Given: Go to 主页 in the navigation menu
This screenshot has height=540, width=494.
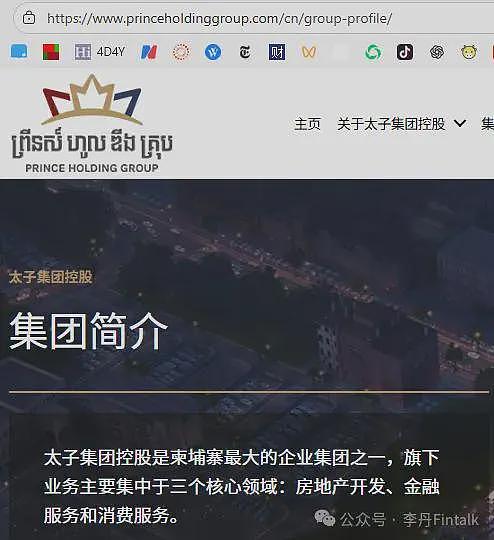Looking at the screenshot, I should click(307, 124).
